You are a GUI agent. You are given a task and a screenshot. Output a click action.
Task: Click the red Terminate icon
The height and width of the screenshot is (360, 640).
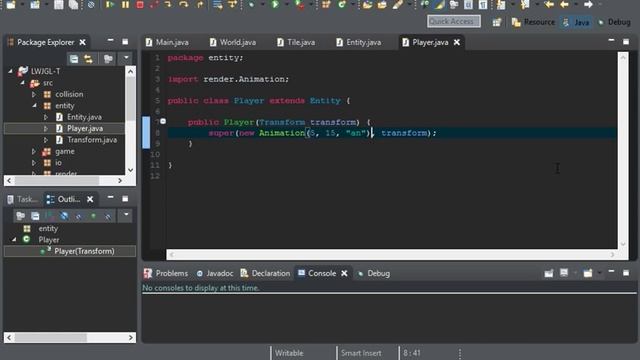pos(140,5)
